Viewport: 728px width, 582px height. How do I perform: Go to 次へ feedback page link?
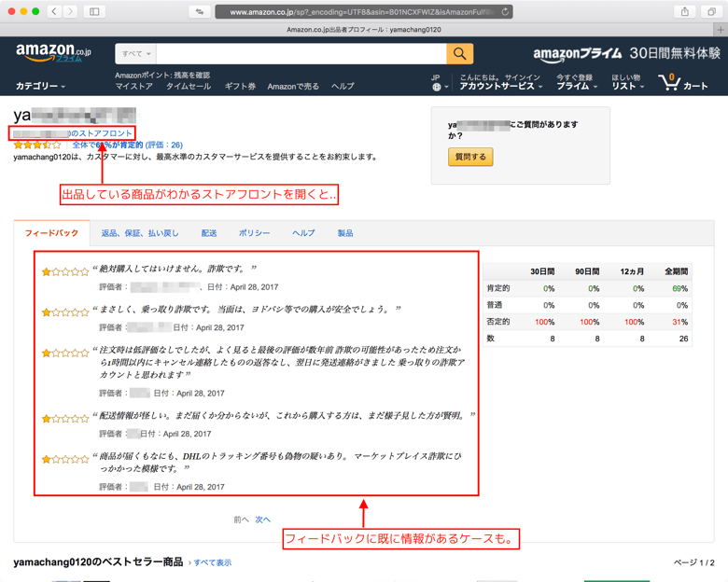pos(263,520)
